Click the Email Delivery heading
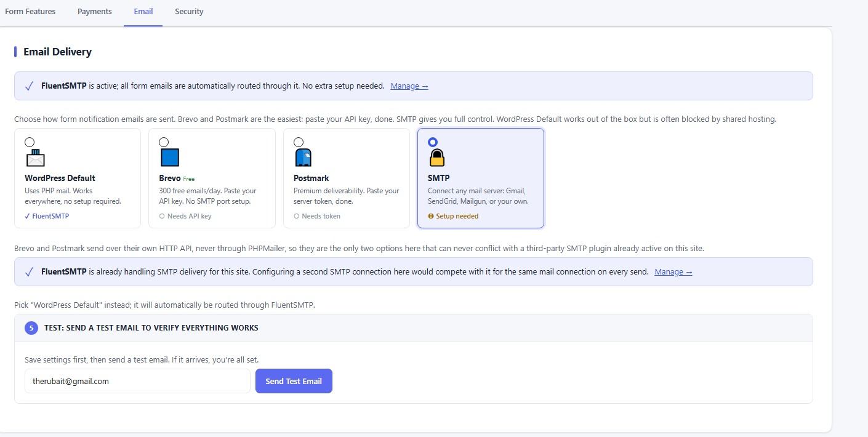868x437 pixels. pos(57,52)
